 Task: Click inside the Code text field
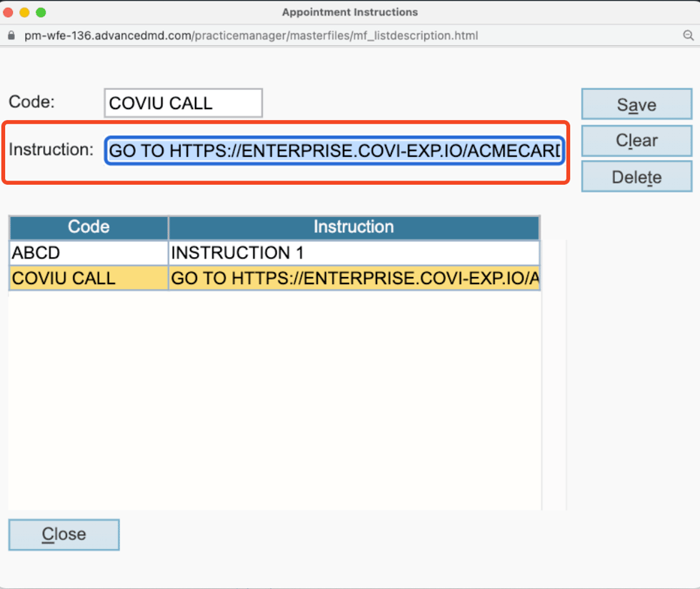(183, 102)
